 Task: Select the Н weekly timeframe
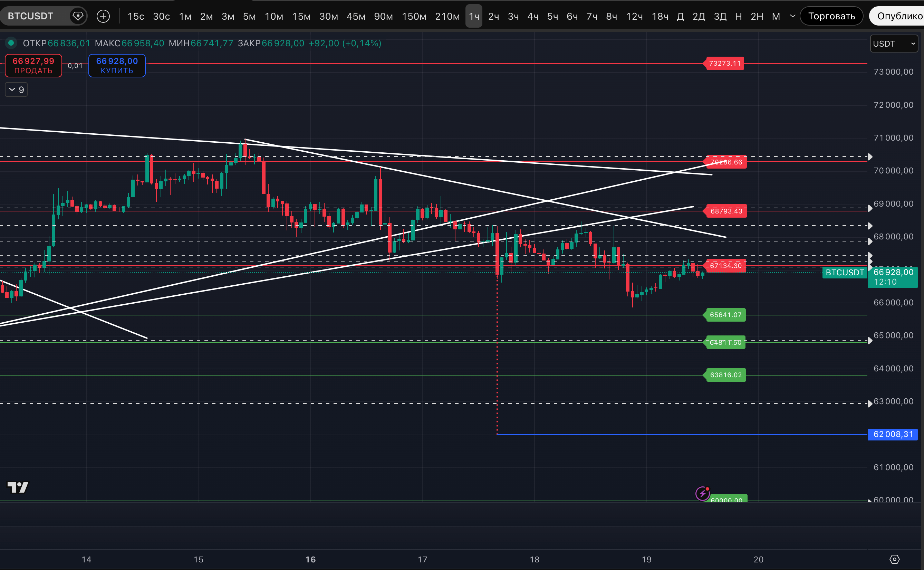[738, 16]
